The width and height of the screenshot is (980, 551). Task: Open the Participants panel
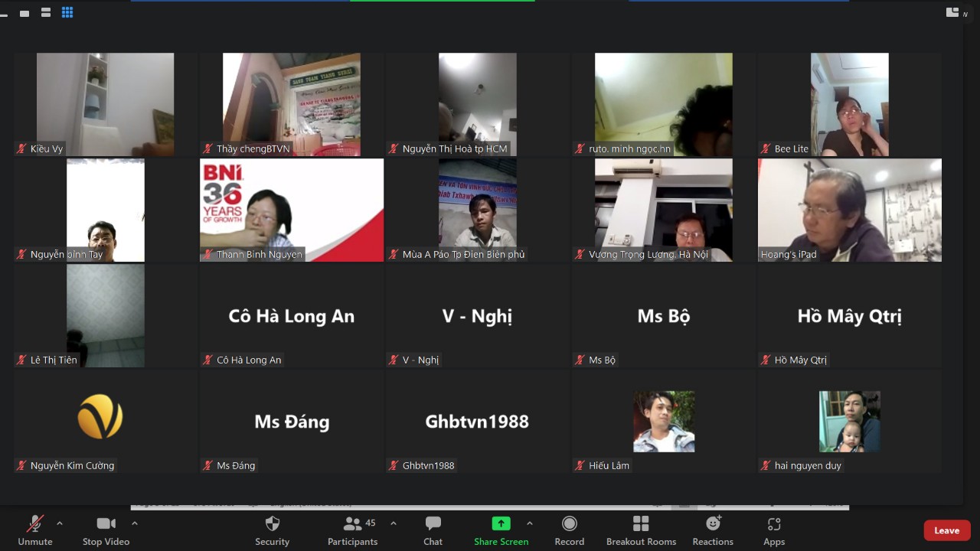[x=353, y=530]
